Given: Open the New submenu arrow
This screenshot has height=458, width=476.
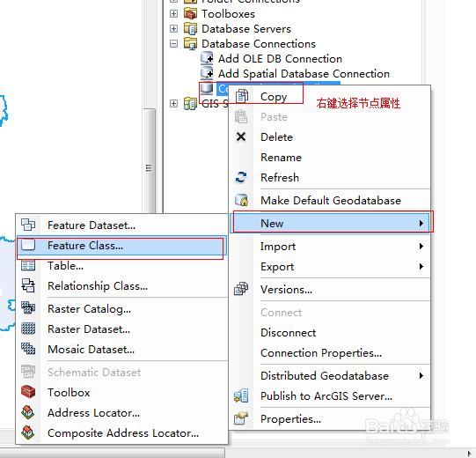Looking at the screenshot, I should click(421, 223).
